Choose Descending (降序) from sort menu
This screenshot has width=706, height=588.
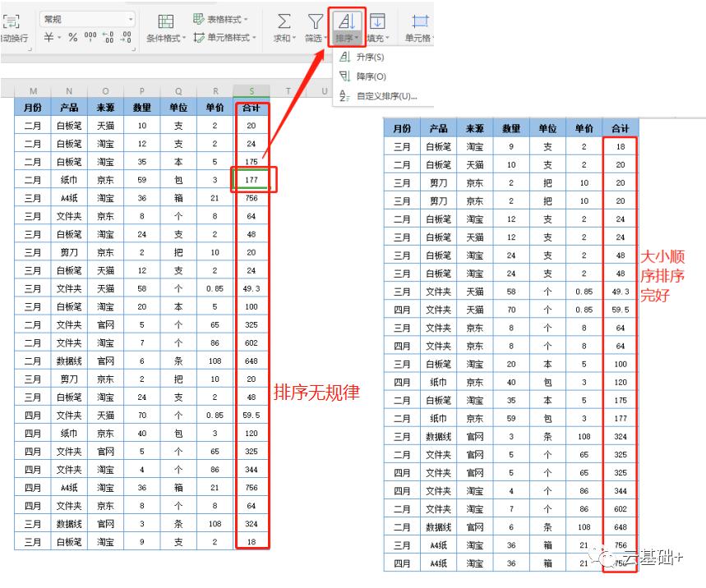point(370,76)
